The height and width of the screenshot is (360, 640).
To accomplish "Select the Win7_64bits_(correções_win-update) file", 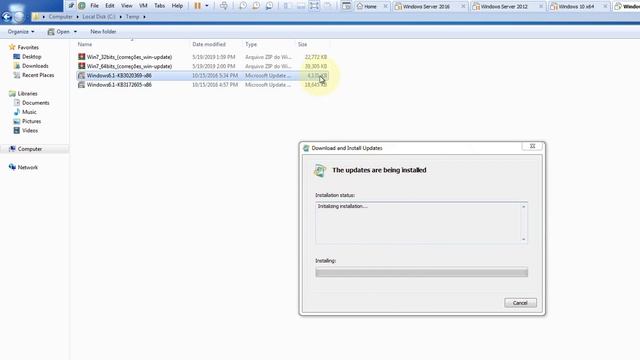I will click(129, 66).
